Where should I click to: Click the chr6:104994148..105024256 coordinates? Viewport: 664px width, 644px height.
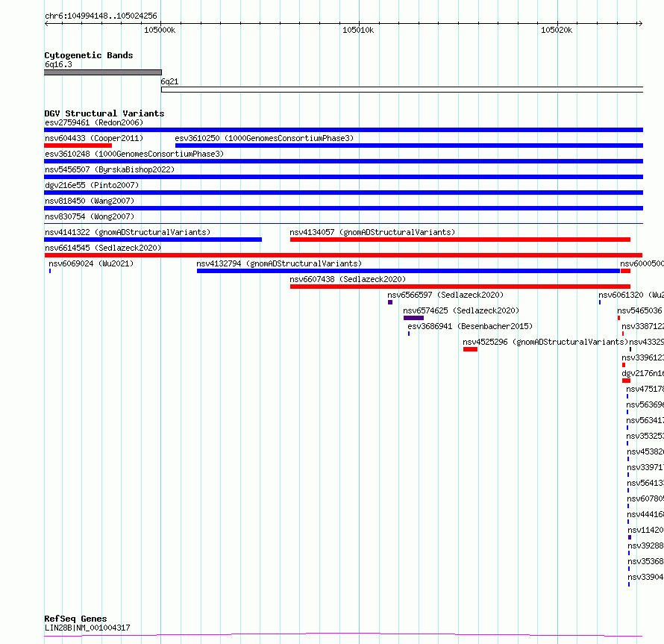point(101,16)
